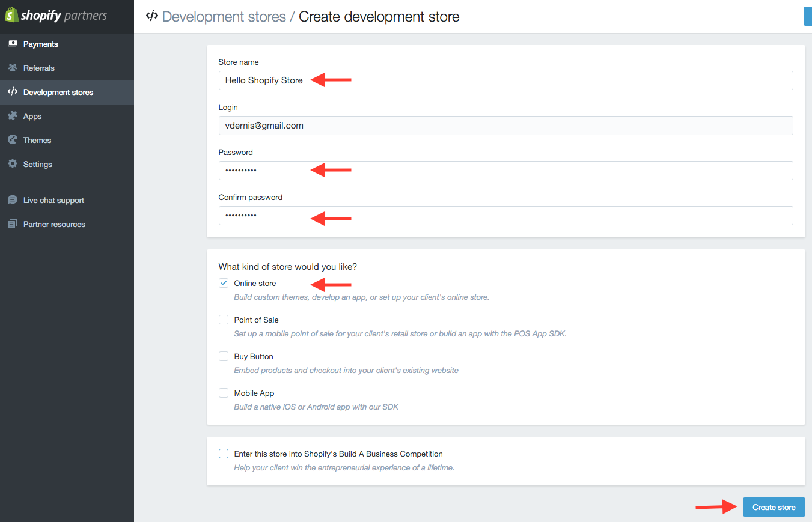Click the Payments icon in sidebar
This screenshot has height=522, width=812.
tap(12, 44)
